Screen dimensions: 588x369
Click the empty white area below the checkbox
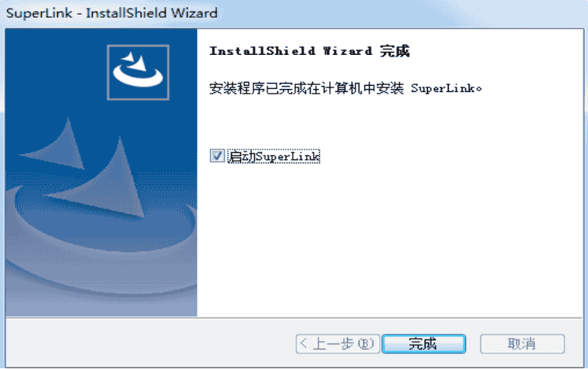coord(390,241)
